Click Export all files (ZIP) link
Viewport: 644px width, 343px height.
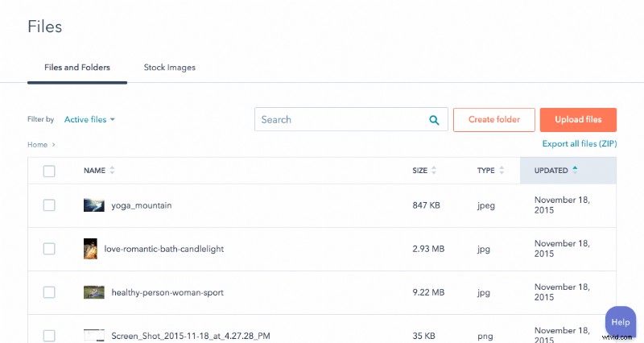tap(579, 144)
